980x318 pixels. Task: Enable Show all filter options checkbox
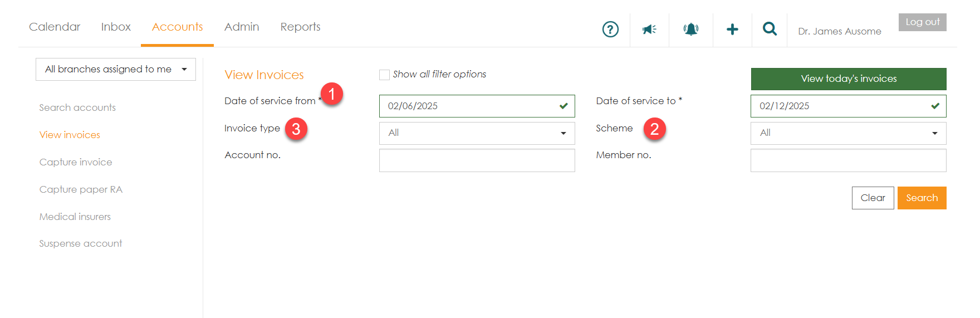tap(384, 75)
